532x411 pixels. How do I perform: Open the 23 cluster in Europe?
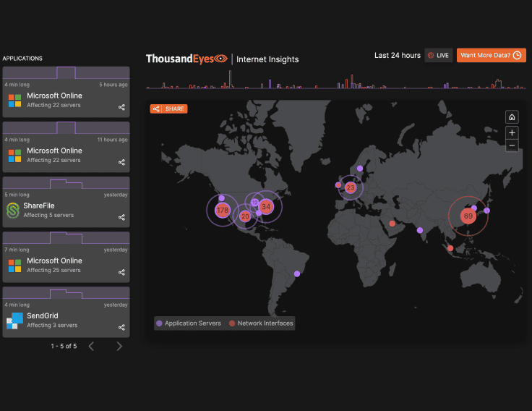(x=351, y=187)
